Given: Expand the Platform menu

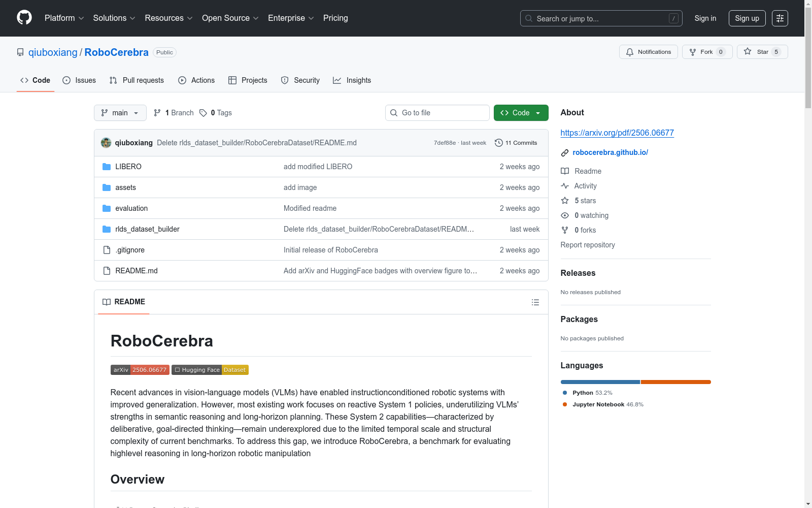Looking at the screenshot, I should pos(64,18).
